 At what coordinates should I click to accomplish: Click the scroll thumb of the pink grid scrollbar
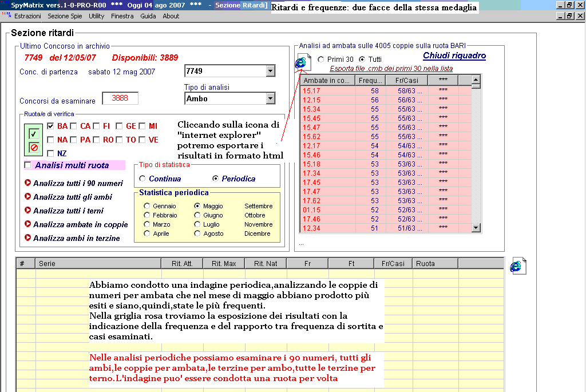coord(476,86)
